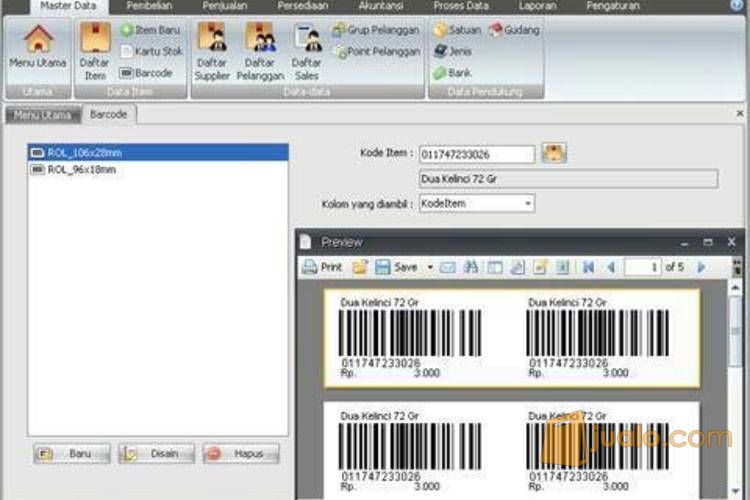The image size is (750, 500).
Task: Save the preview report
Action: 397,267
